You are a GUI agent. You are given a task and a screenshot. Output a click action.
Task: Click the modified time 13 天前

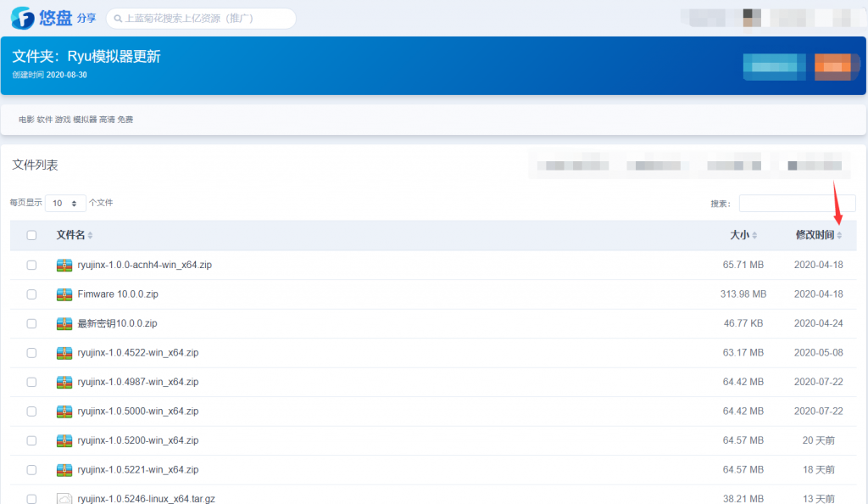819,499
